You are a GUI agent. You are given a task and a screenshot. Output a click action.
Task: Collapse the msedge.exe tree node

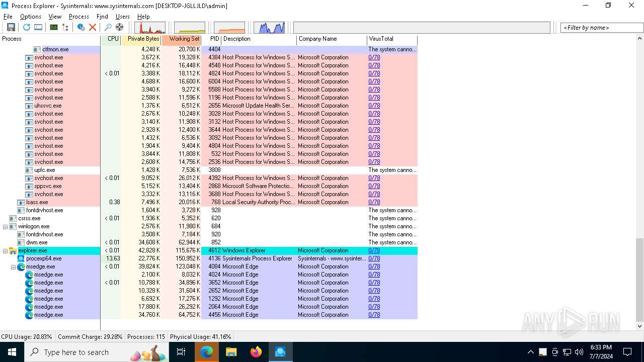click(13, 266)
